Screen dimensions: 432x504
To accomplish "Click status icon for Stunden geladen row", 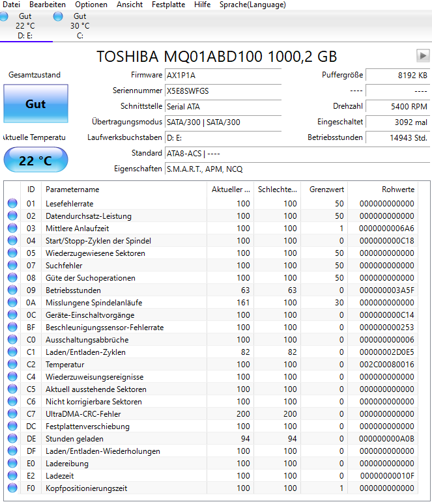I will click(x=12, y=438).
